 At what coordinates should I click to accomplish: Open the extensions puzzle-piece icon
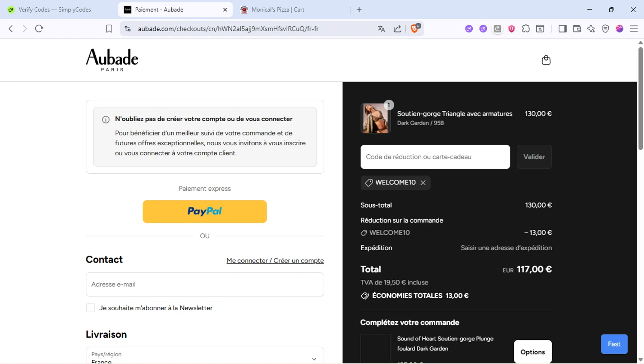click(526, 29)
